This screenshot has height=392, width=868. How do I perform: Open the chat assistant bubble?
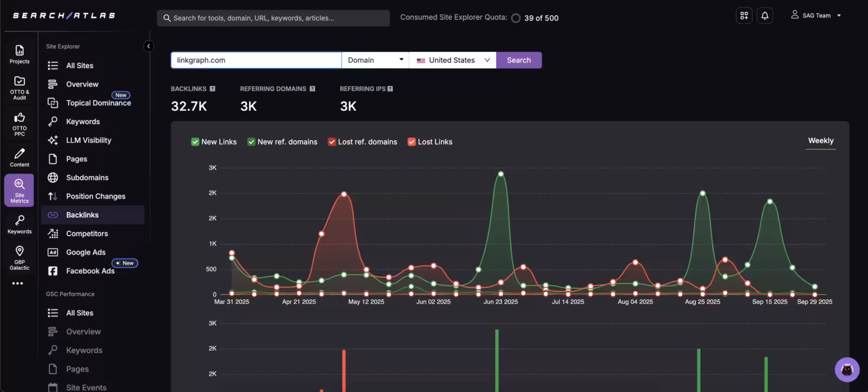(x=847, y=370)
